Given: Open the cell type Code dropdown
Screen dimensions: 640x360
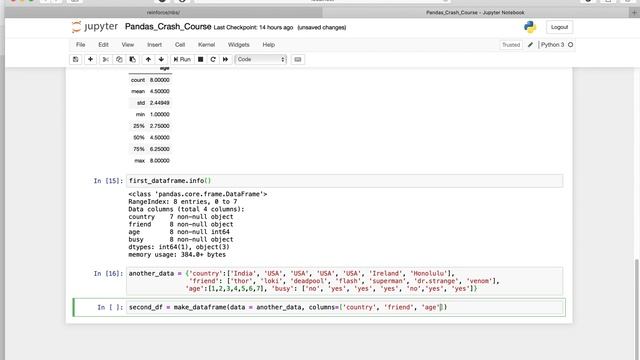Looking at the screenshot, I should click(x=261, y=59).
